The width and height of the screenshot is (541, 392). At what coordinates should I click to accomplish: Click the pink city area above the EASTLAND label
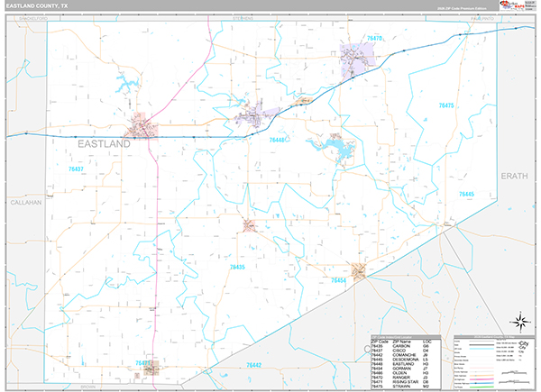point(142,126)
